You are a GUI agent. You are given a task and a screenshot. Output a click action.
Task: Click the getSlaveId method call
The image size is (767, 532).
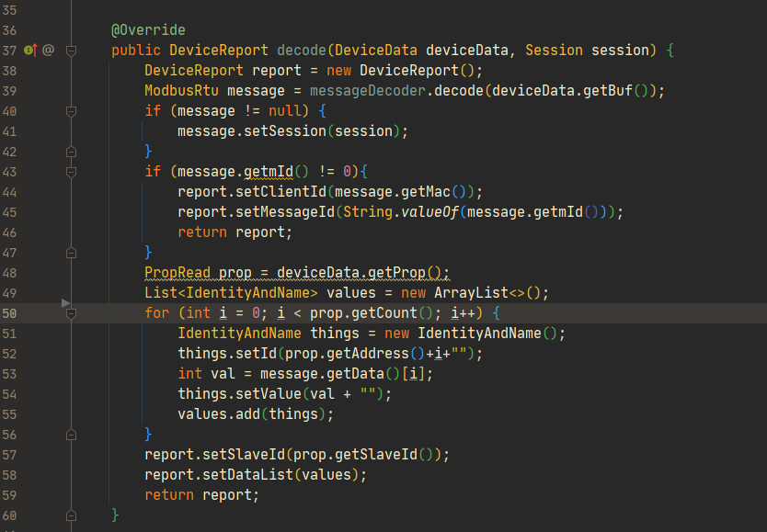coord(375,455)
